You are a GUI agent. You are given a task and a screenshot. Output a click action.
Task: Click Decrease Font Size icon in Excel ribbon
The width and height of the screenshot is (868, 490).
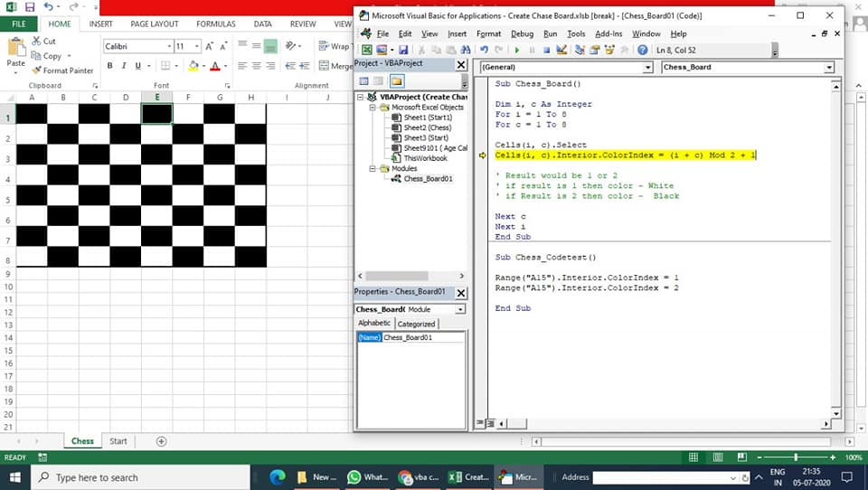tap(223, 46)
